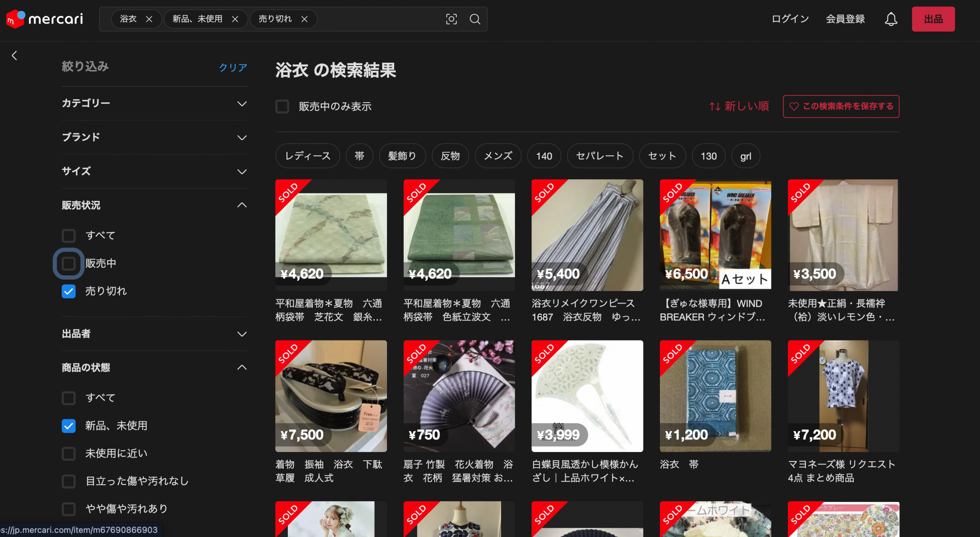Viewport: 980px width, 537px height.
Task: Open the 新しい順 sort dropdown
Action: (x=739, y=106)
